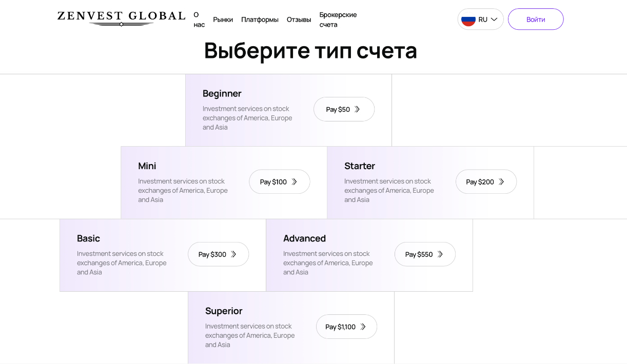
Task: Click the Войти button
Action: (x=536, y=19)
